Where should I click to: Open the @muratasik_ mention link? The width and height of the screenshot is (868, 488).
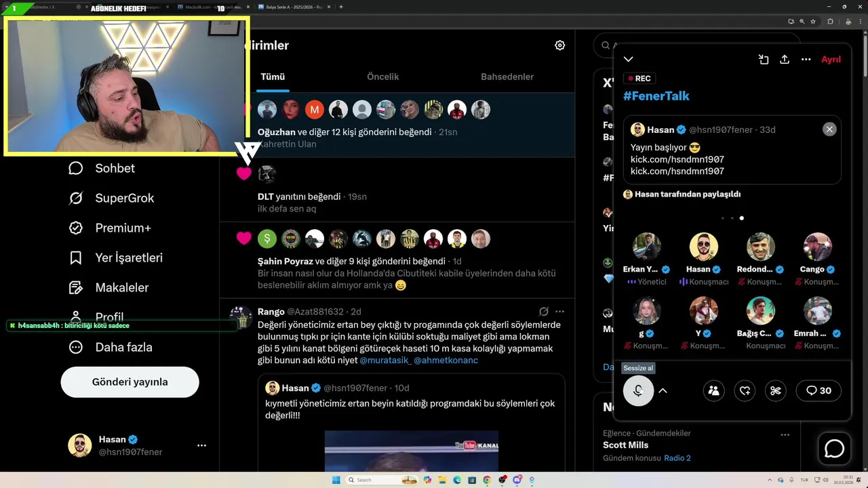(x=384, y=360)
